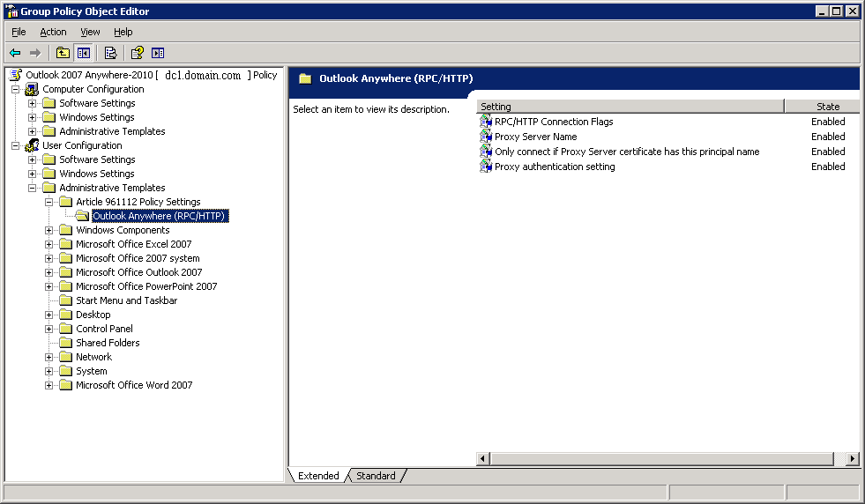The image size is (865, 504).
Task: Click the Windows Components folder icon
Action: (x=65, y=230)
